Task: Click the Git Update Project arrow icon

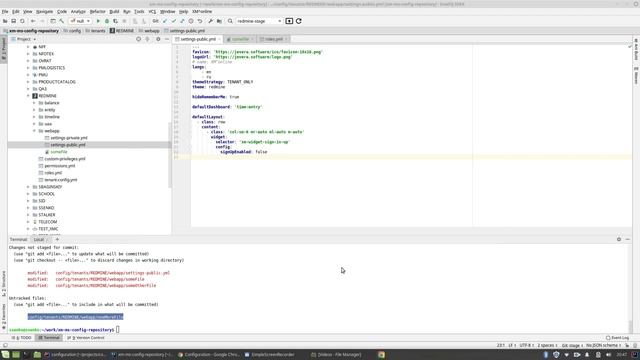Action: click(x=165, y=21)
